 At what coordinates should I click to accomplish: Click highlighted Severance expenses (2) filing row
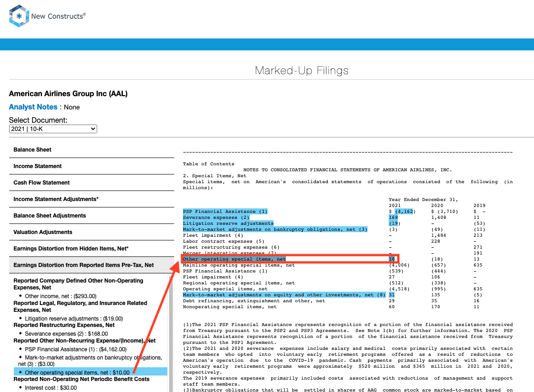(216, 218)
